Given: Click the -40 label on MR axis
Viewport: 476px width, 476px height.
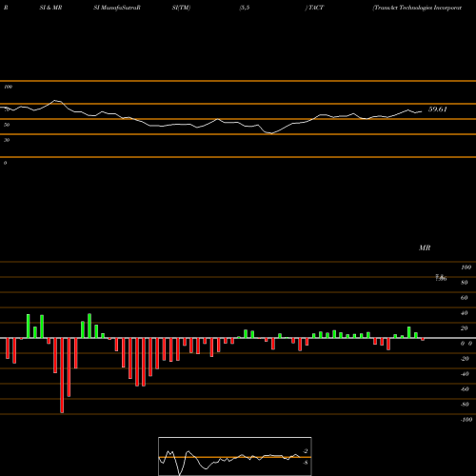Looking at the screenshot, I should (465, 374).
